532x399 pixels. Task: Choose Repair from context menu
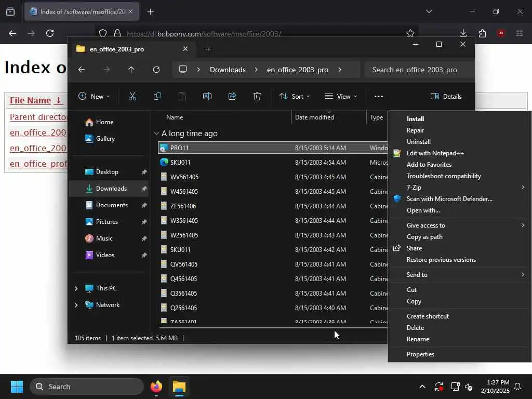[x=415, y=130]
